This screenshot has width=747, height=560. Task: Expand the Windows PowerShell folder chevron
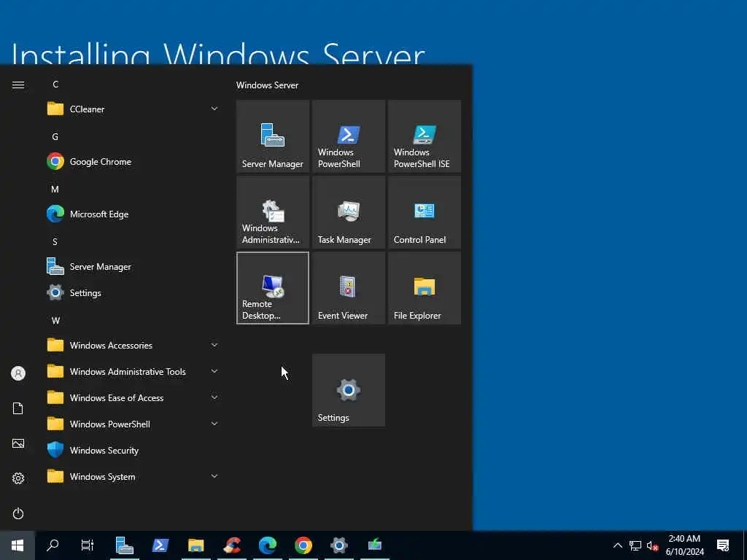point(214,424)
